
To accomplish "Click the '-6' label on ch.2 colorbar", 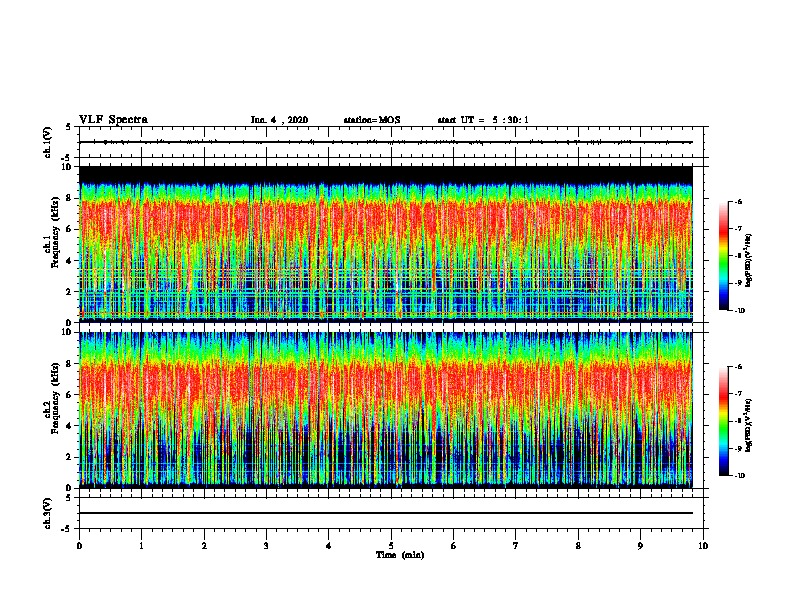I will point(739,367).
